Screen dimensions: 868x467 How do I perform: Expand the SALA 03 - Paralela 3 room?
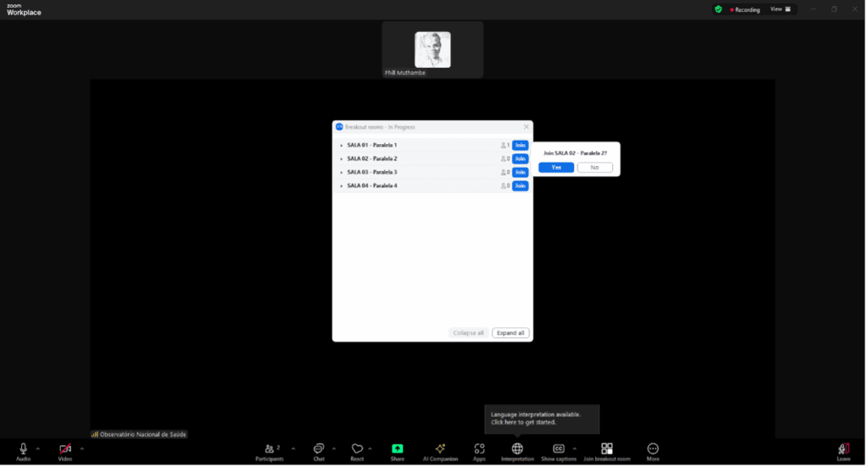click(342, 172)
